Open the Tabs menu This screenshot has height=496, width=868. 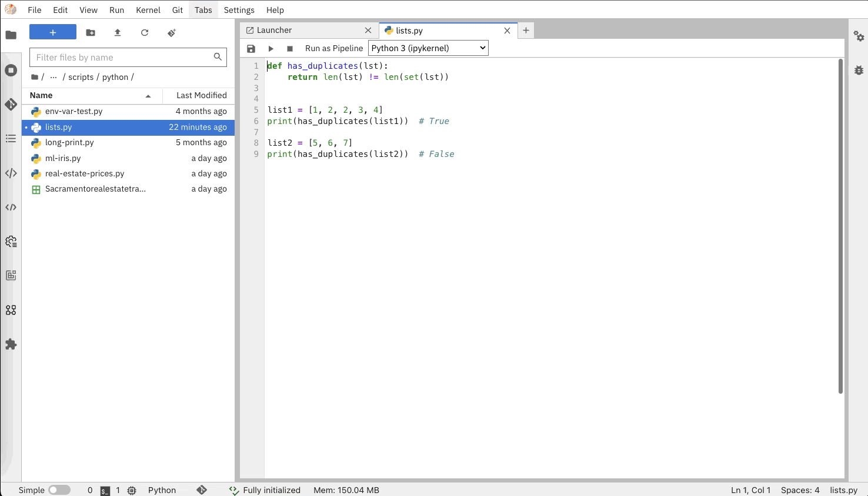click(203, 10)
